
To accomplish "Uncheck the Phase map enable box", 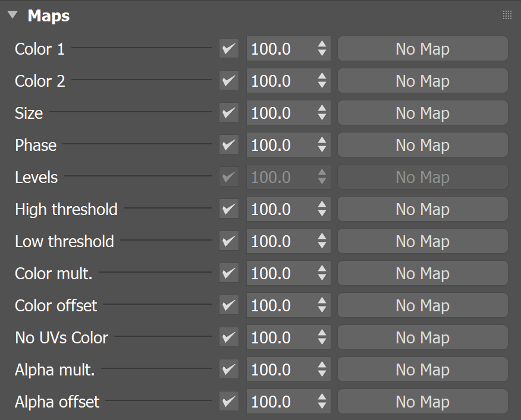I will coord(228,145).
